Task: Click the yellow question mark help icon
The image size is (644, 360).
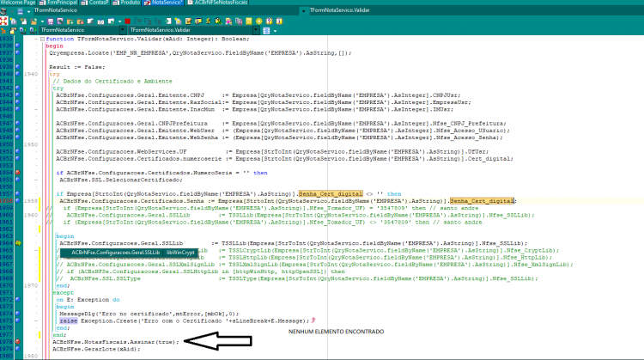Action: pos(269,21)
